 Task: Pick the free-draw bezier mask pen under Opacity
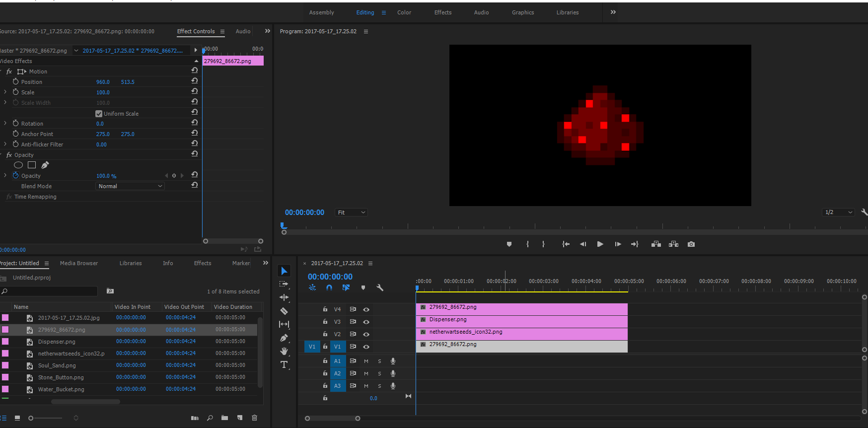45,165
